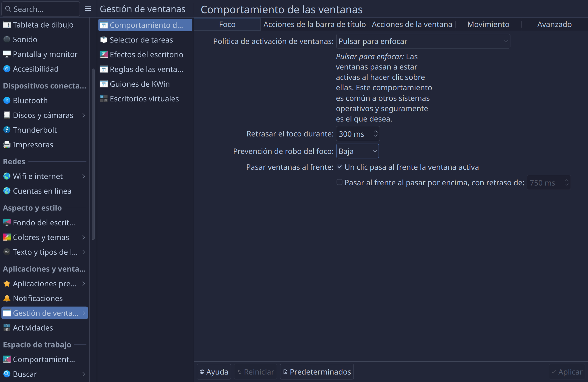Click the Pantalla y monitor icon
The width and height of the screenshot is (588, 382).
[7, 54]
